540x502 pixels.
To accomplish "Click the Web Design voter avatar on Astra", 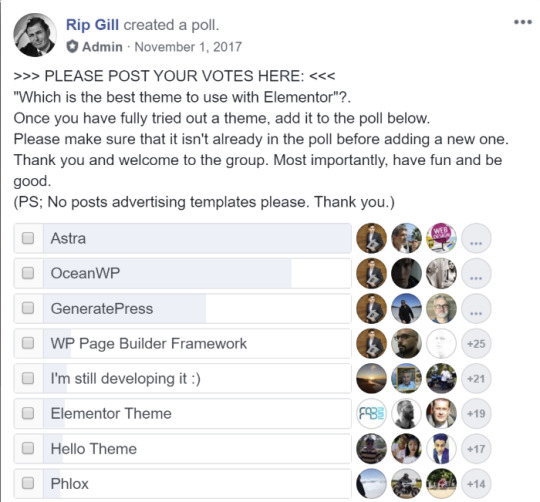I will point(441,238).
